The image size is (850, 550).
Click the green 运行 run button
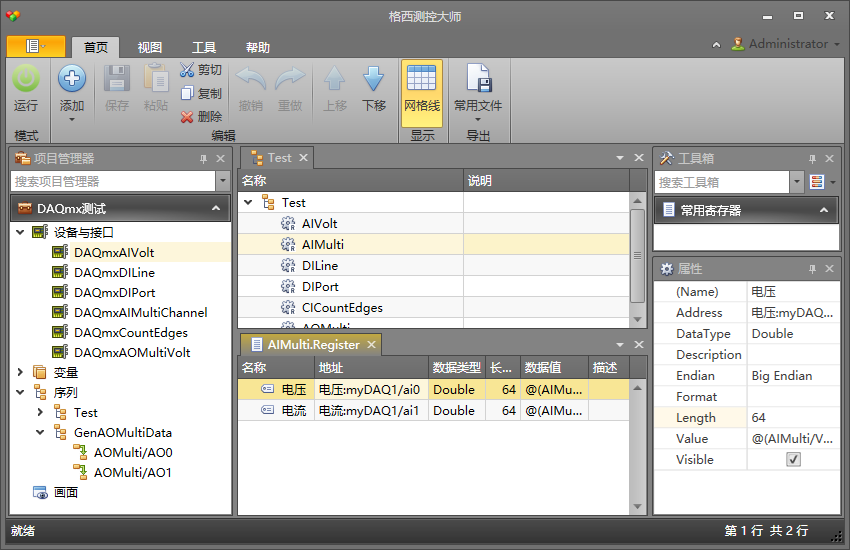(x=26, y=88)
